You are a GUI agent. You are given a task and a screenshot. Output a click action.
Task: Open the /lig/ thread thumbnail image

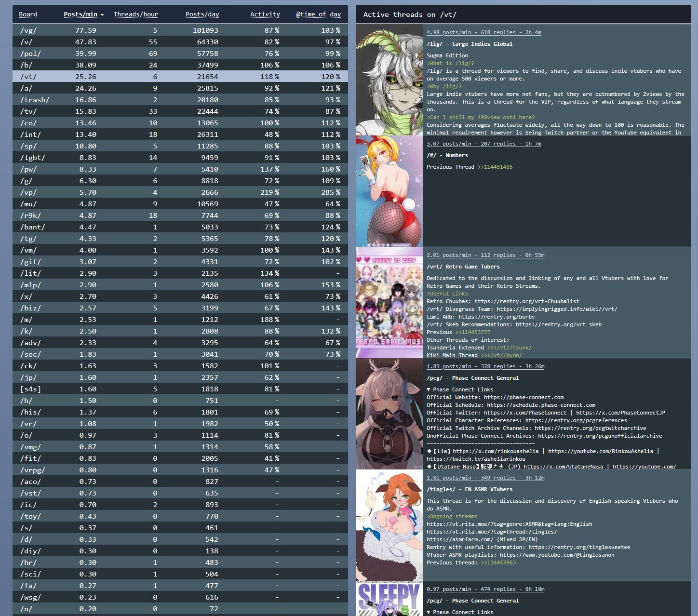(x=389, y=80)
